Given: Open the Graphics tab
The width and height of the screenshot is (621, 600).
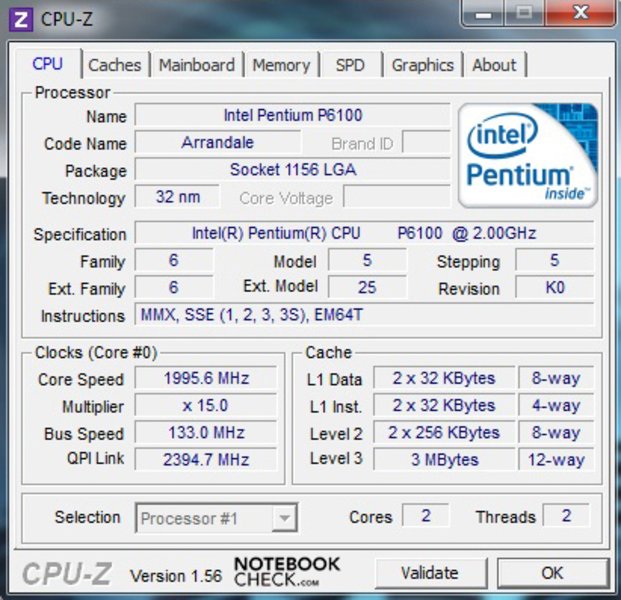Looking at the screenshot, I should [x=423, y=65].
